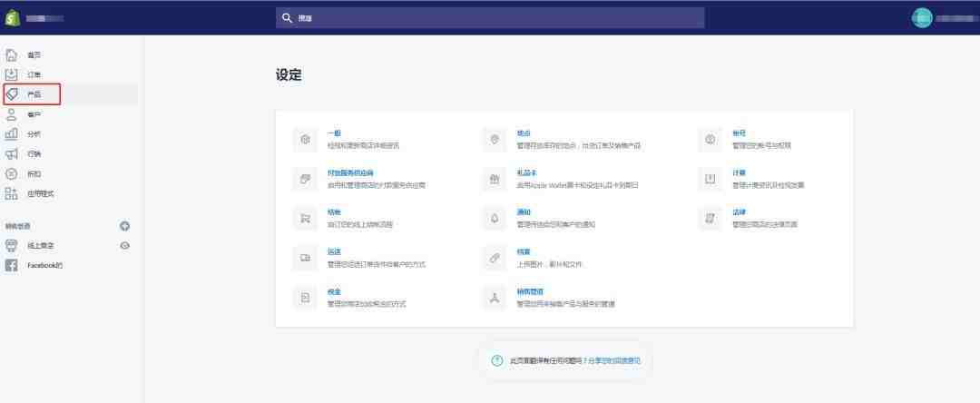Click the share feedback link below settings
980x403 pixels.
(614, 360)
